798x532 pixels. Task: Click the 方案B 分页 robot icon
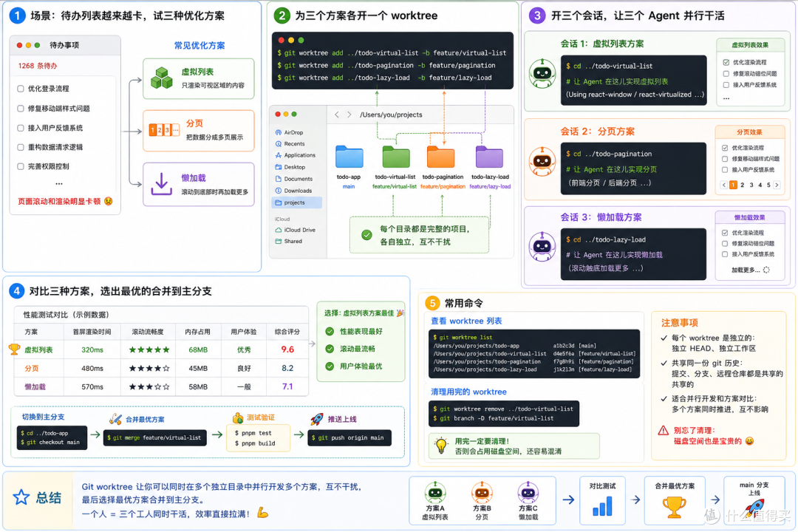point(482,492)
